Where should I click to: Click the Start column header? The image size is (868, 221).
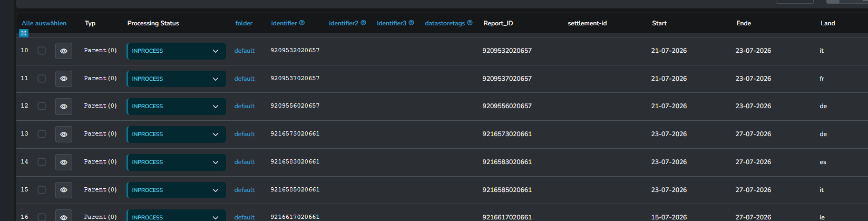(659, 23)
